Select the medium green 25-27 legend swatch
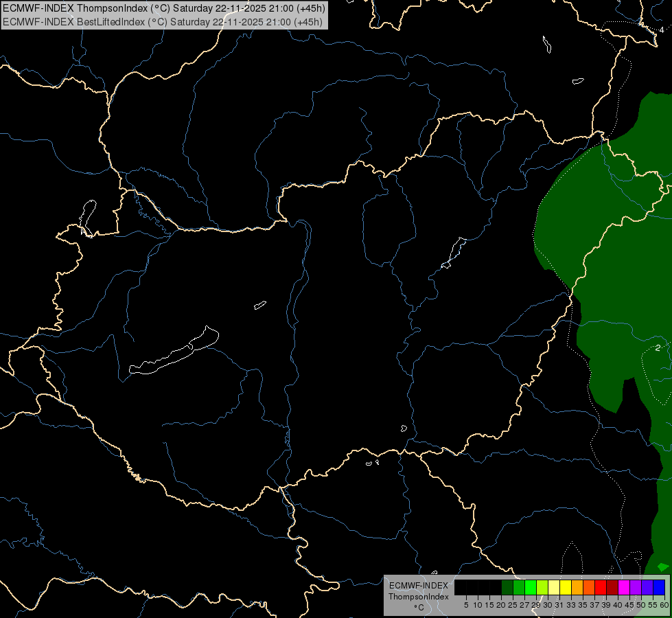This screenshot has width=672, height=618. pyautogui.click(x=519, y=587)
